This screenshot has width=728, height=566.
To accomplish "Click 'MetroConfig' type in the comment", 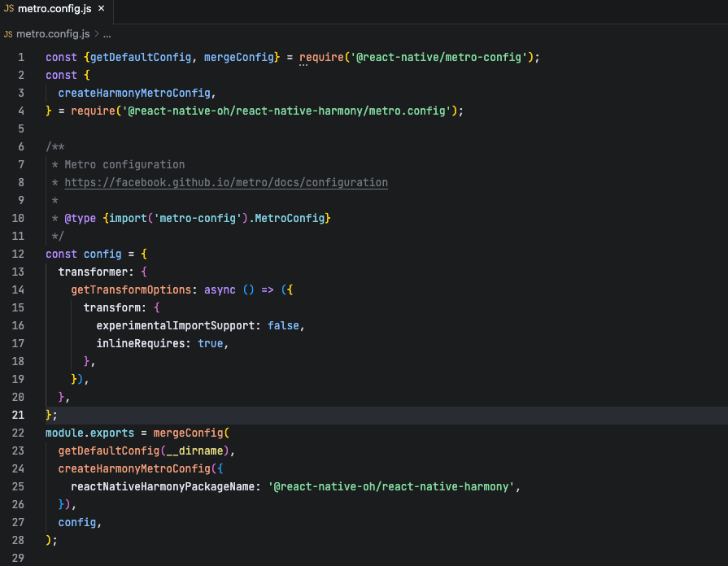I will pyautogui.click(x=290, y=218).
